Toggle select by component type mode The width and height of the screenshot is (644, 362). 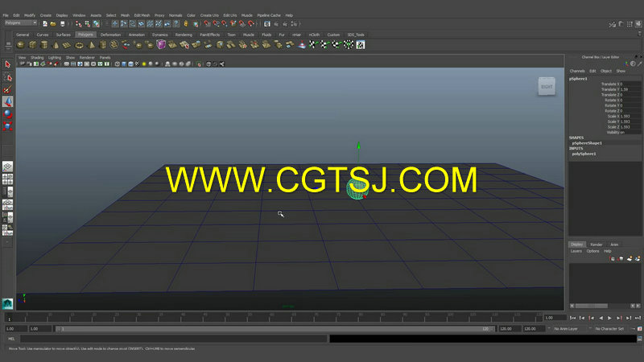[96, 24]
